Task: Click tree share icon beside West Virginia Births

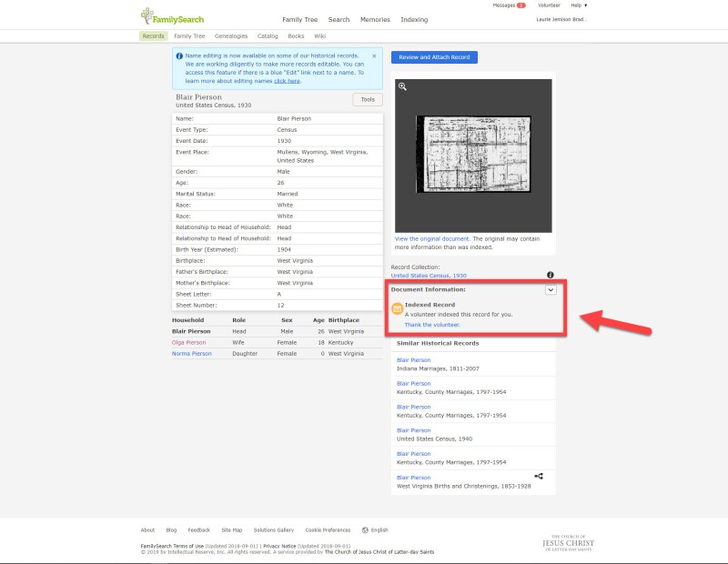Action: coord(539,477)
